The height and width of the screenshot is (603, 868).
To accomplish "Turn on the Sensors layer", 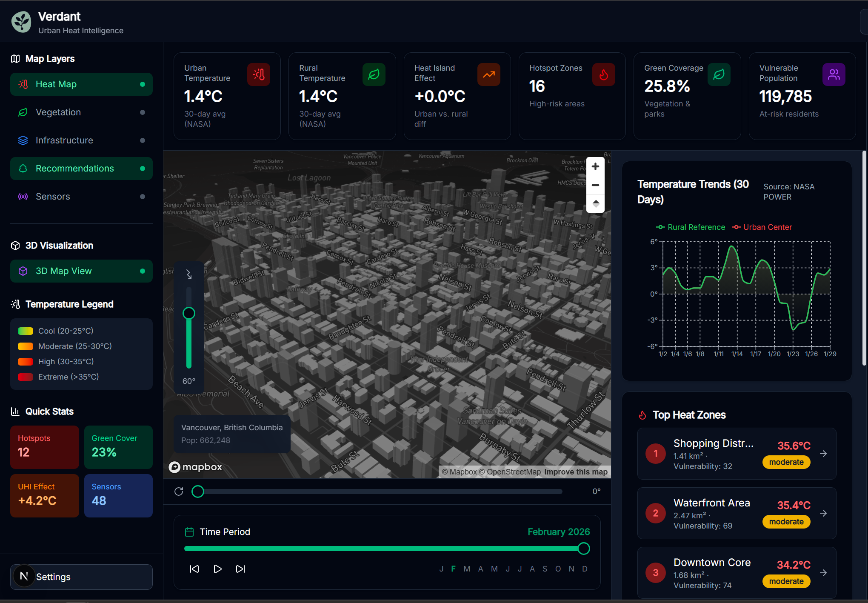I will click(x=81, y=197).
